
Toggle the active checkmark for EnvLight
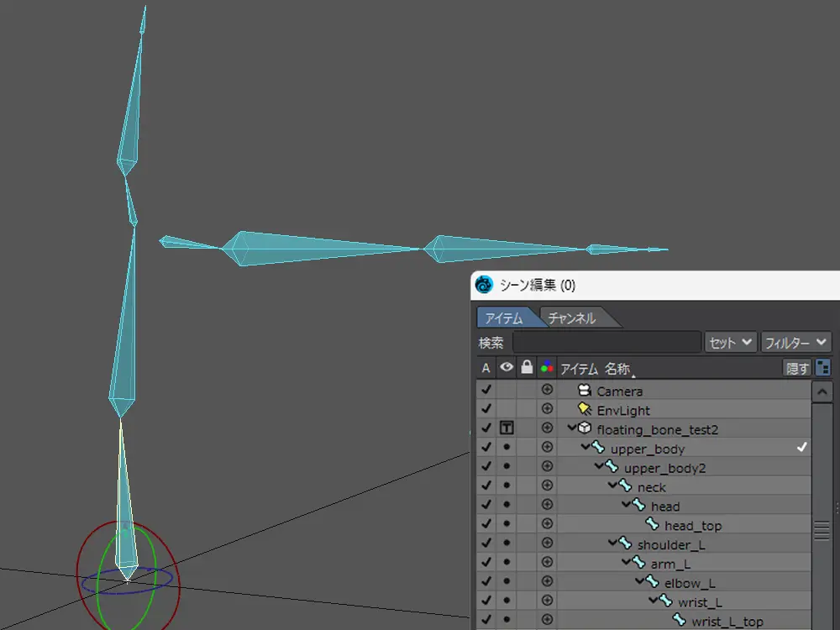(486, 410)
